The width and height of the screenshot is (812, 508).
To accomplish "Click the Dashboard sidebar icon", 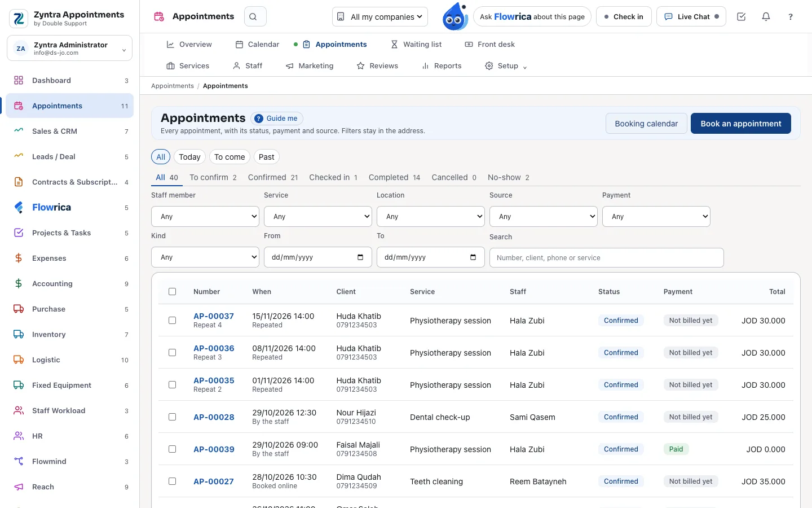I will coord(19,80).
